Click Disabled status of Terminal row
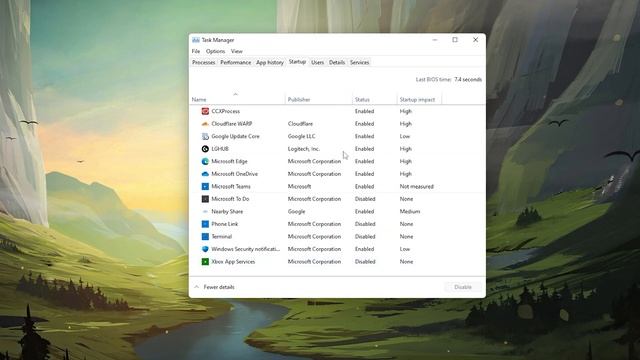This screenshot has height=360, width=640. (x=365, y=236)
